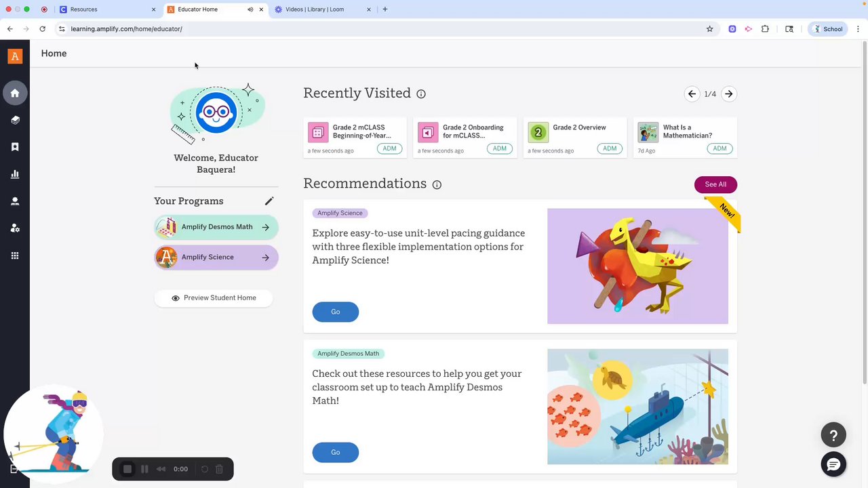Viewport: 868px width, 488px height.
Task: Click Go on the Amplify Science recommendation
Action: coord(336,312)
